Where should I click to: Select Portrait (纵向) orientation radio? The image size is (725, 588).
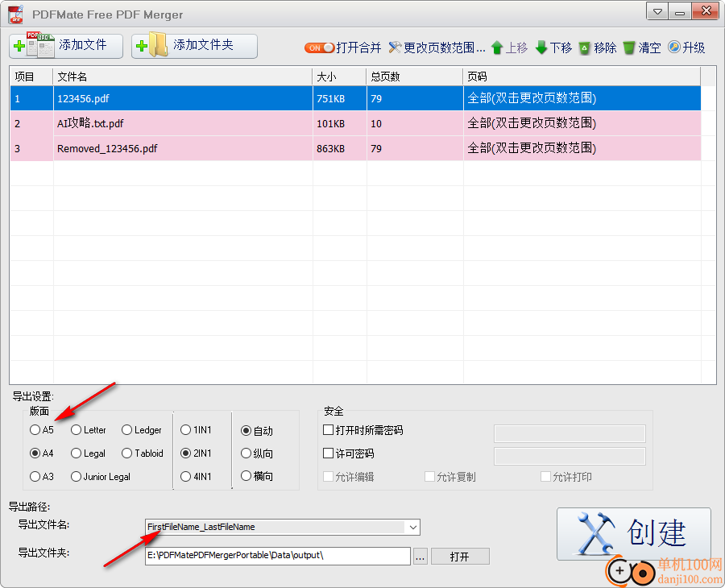pyautogui.click(x=246, y=453)
